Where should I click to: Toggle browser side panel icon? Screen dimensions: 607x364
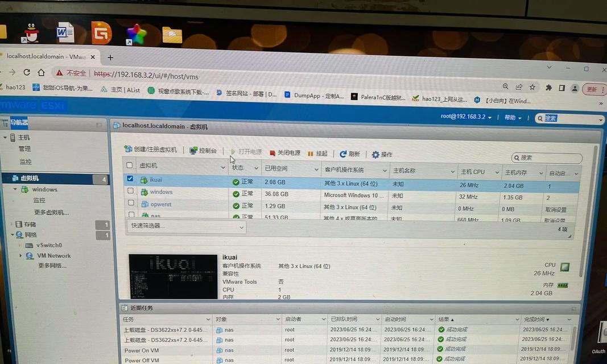(x=561, y=88)
